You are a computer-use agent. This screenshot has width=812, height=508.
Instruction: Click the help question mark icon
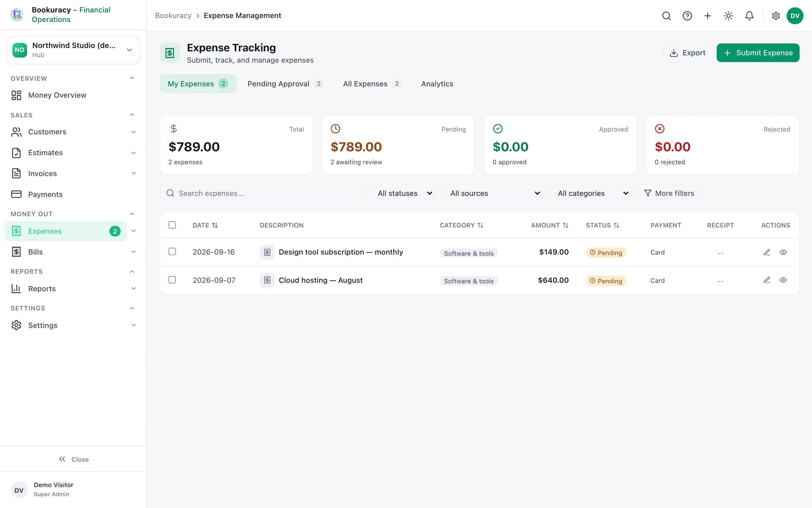coord(687,16)
